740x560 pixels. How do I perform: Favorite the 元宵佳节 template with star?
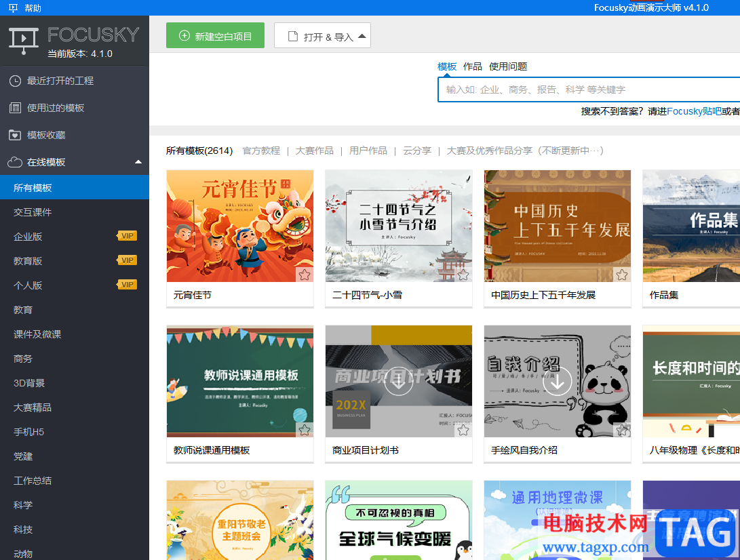tap(305, 275)
